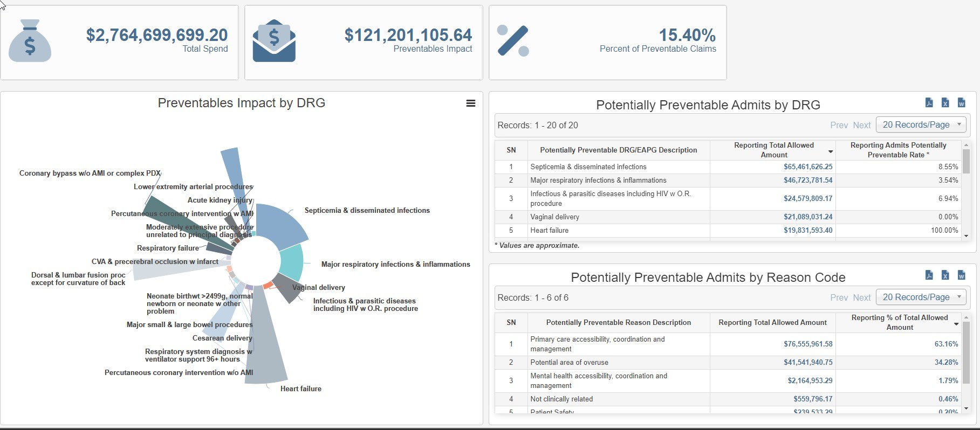Click the CVA & precerebral occlusion w infarct label

pyautogui.click(x=155, y=262)
